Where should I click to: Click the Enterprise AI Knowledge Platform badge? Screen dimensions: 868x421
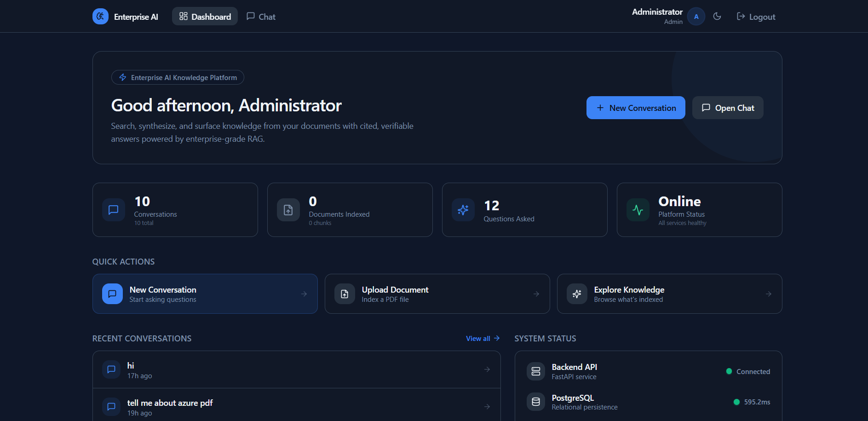pyautogui.click(x=178, y=77)
